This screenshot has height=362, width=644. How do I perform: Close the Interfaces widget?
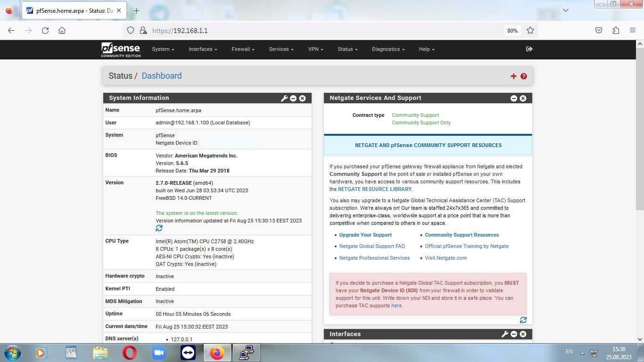pyautogui.click(x=523, y=334)
